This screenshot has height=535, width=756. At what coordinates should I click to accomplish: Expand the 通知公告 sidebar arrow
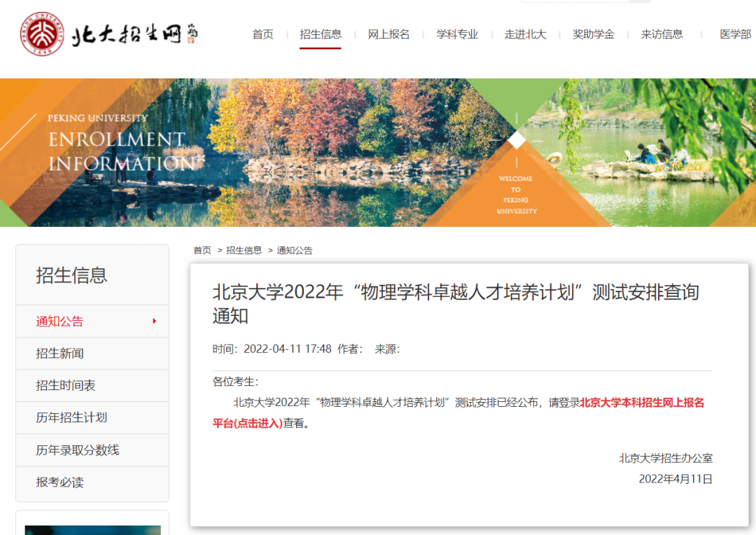point(154,321)
